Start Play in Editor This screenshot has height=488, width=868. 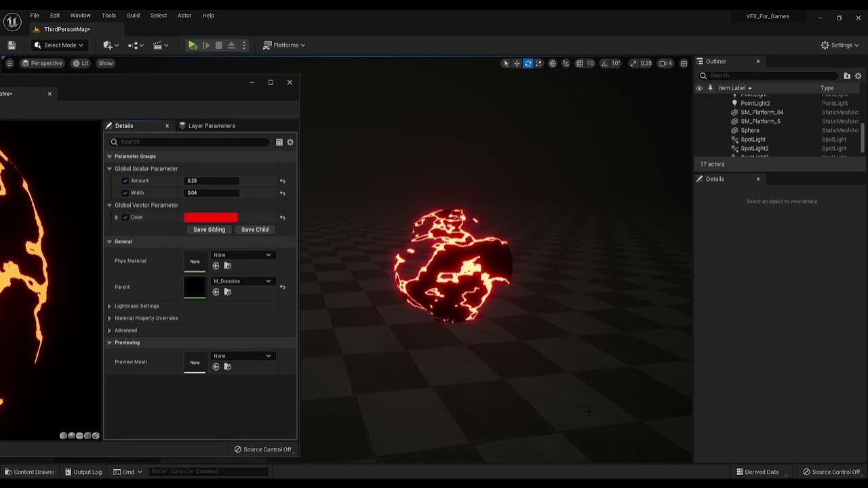pyautogui.click(x=193, y=45)
